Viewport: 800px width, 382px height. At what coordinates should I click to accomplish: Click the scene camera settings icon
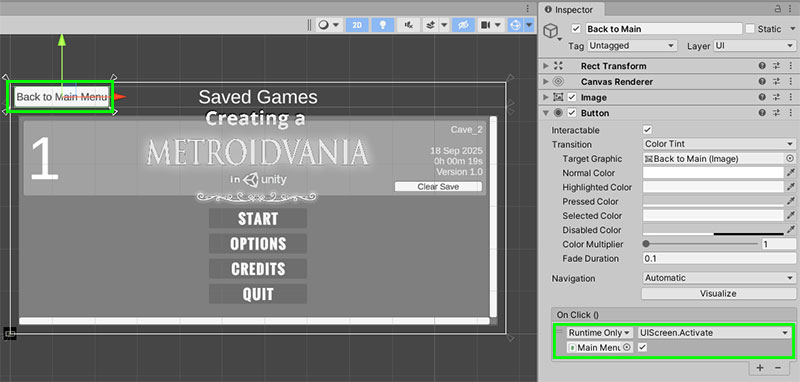[x=485, y=25]
